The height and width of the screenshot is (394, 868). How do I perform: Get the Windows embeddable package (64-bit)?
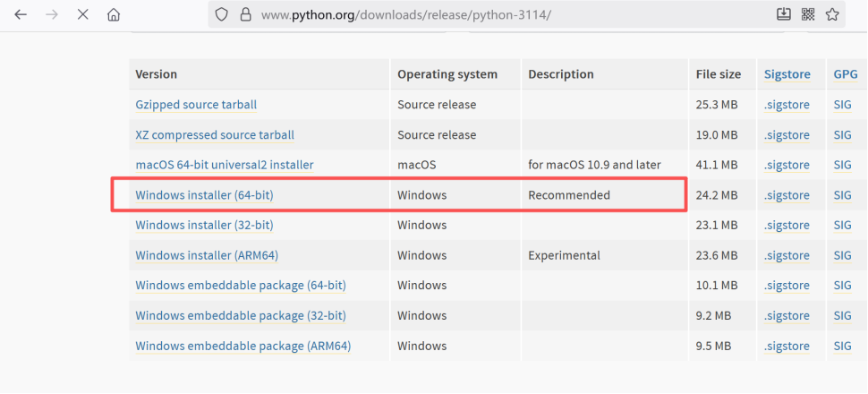pos(240,286)
